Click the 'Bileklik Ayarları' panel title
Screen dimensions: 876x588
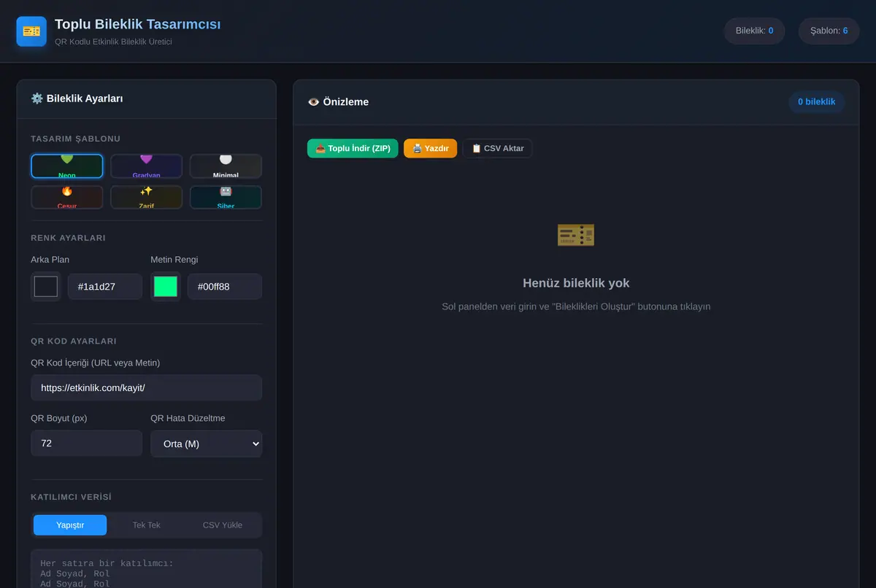coord(77,98)
